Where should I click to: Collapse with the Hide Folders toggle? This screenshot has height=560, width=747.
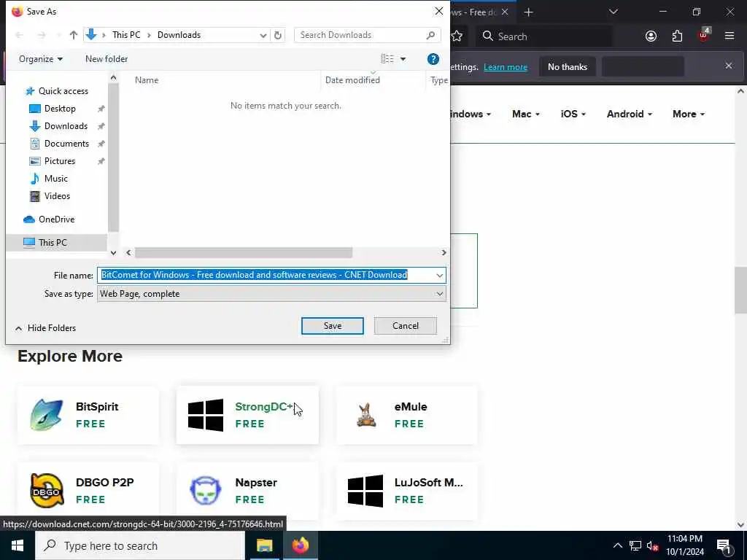(46, 328)
